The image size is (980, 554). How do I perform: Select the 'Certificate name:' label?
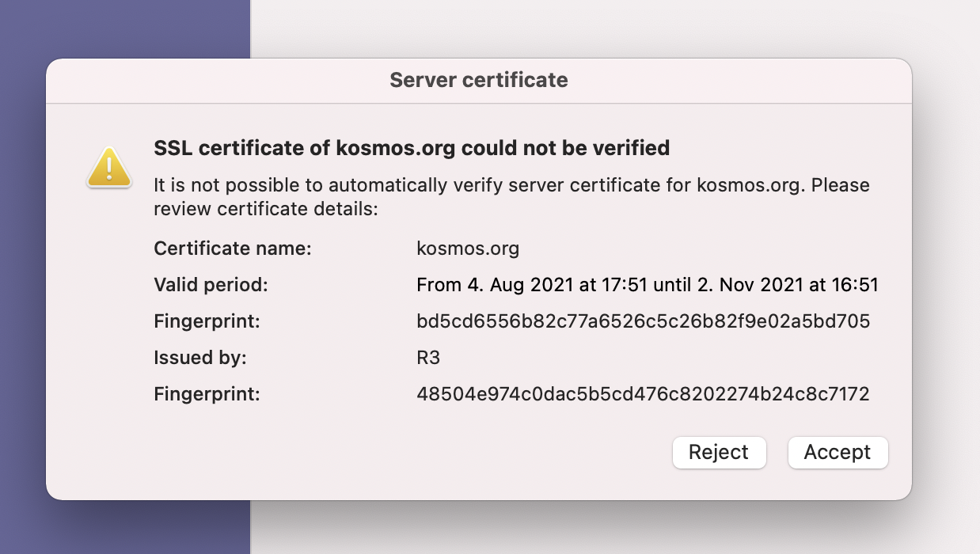pyautogui.click(x=233, y=249)
